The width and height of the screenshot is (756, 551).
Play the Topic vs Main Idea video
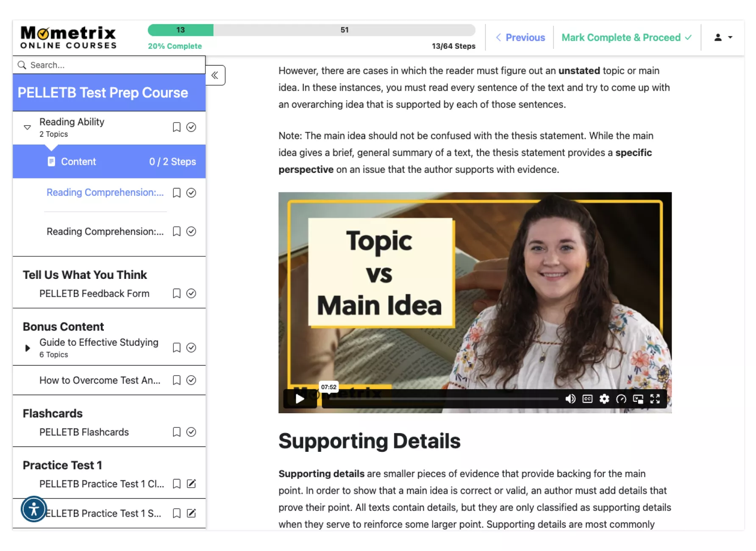(300, 399)
